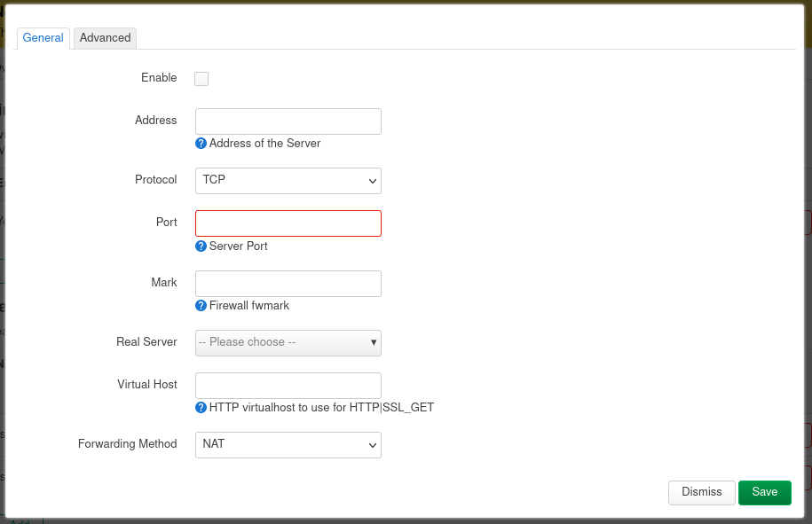Click the help icon beside Address of the Server
The image size is (812, 524).
point(201,144)
